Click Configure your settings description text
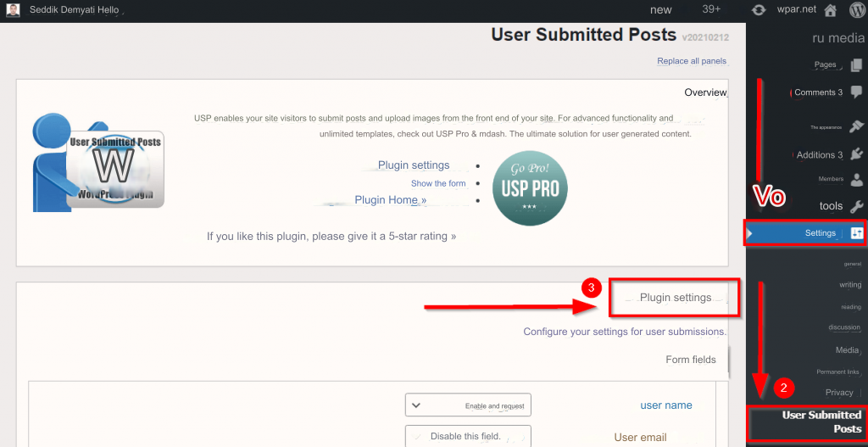The width and height of the screenshot is (868, 447). pyautogui.click(x=625, y=332)
